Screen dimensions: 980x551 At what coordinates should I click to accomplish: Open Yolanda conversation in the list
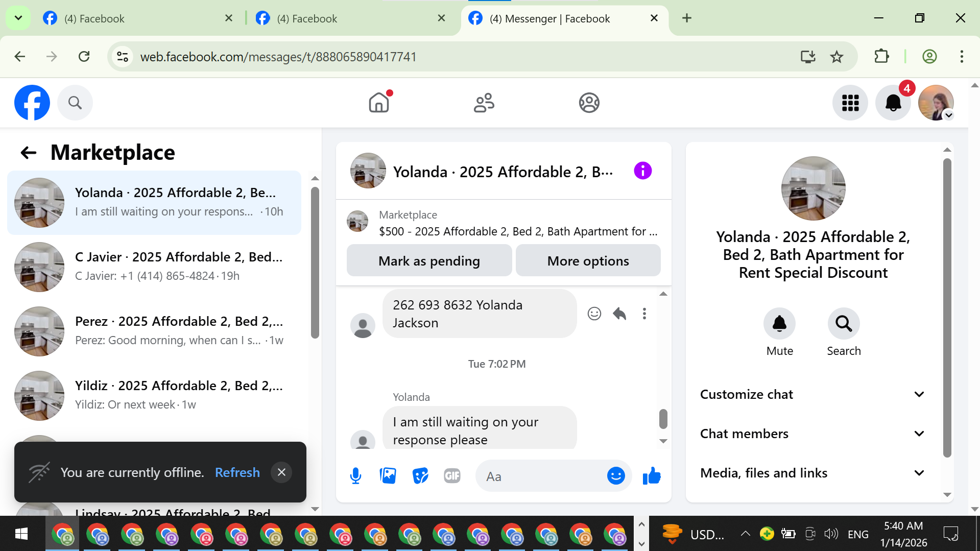point(154,203)
